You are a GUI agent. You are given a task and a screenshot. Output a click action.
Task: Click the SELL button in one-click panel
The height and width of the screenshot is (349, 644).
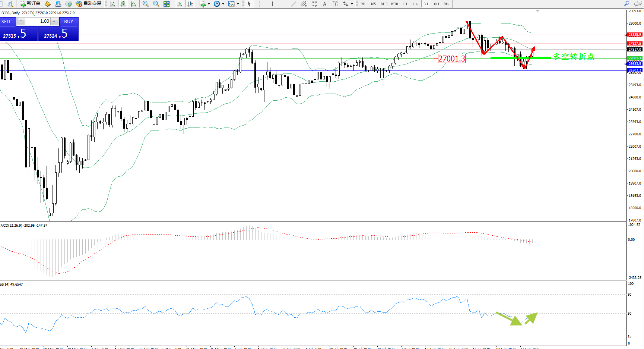coord(7,22)
